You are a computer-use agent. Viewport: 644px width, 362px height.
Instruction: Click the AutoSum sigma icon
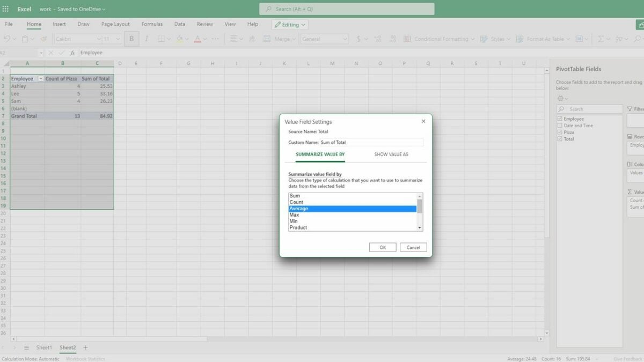pyautogui.click(x=601, y=39)
